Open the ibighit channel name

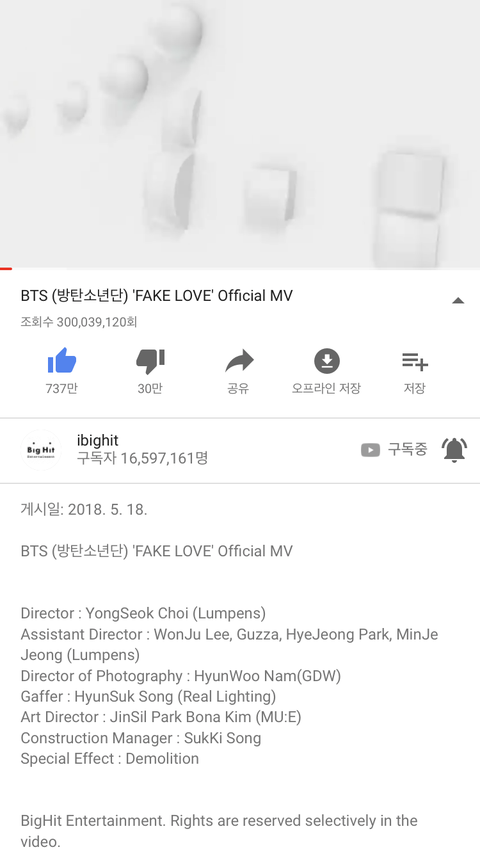pos(98,440)
